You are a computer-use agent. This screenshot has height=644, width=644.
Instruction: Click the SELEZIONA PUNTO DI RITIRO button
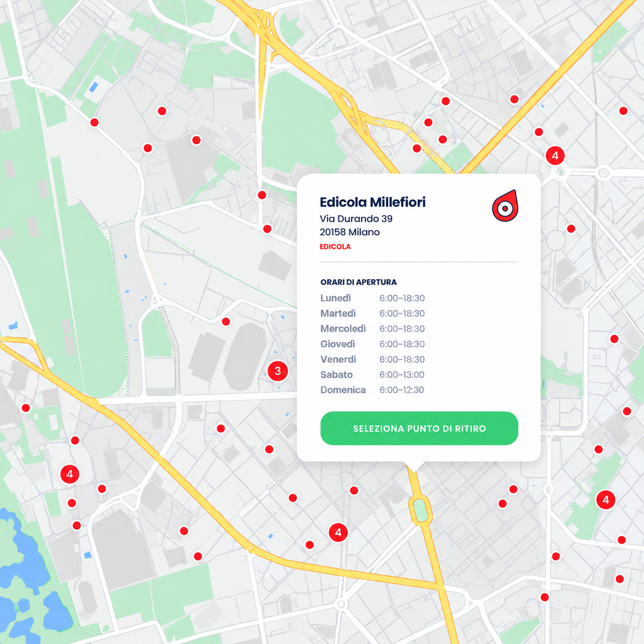pyautogui.click(x=419, y=428)
